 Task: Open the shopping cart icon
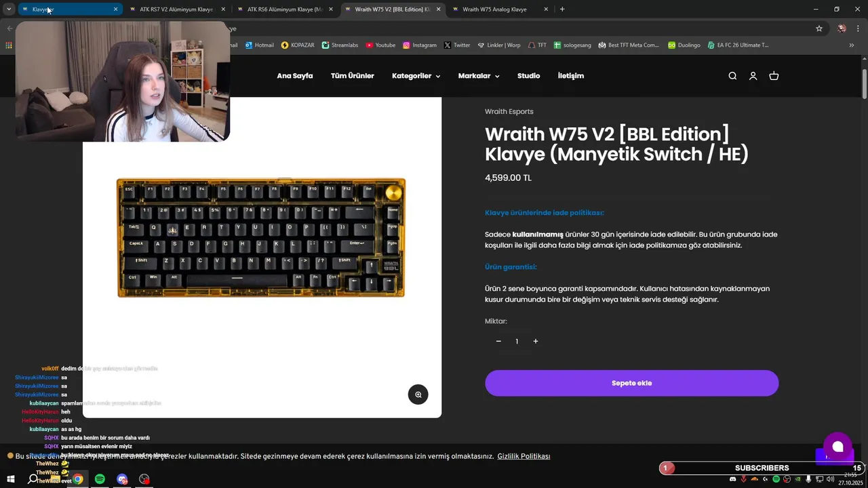774,76
